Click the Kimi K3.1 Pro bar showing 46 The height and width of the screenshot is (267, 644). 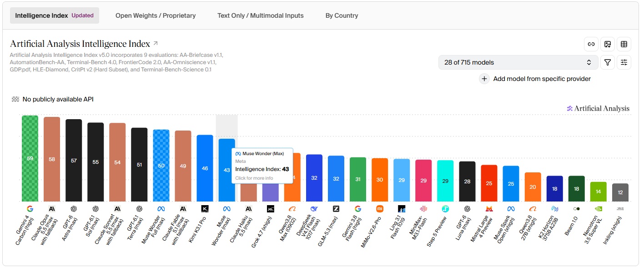205,168
